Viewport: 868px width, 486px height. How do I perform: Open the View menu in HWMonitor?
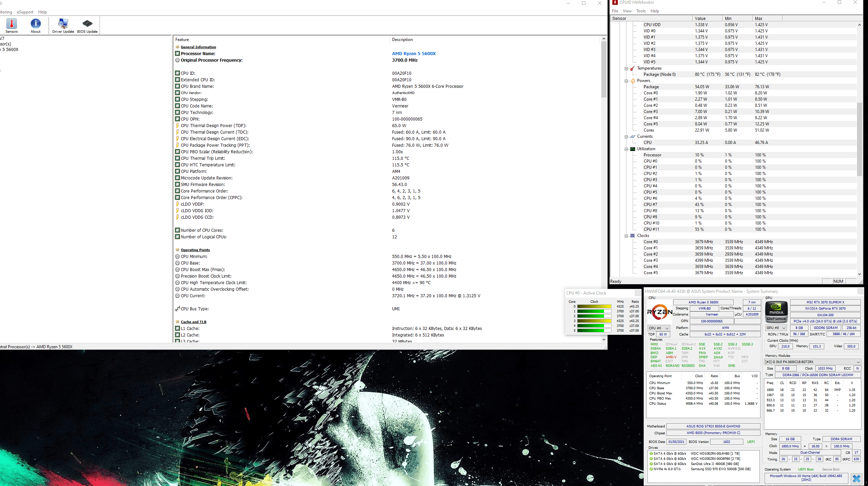pos(627,11)
